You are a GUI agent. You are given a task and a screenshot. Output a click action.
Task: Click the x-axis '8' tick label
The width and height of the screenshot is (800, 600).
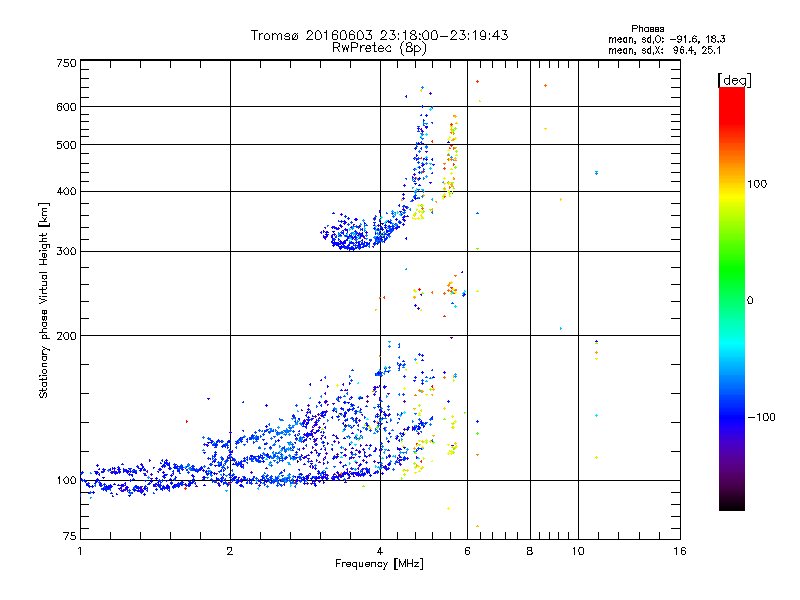point(530,551)
